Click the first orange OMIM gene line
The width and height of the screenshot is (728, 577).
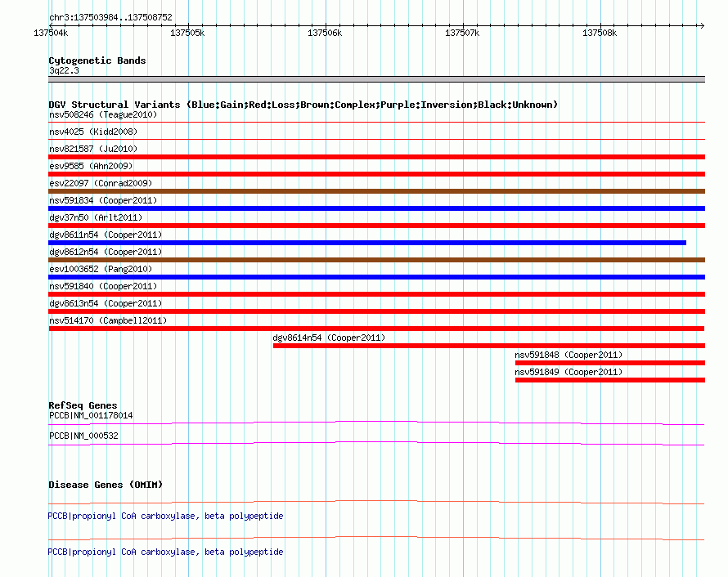376,502
